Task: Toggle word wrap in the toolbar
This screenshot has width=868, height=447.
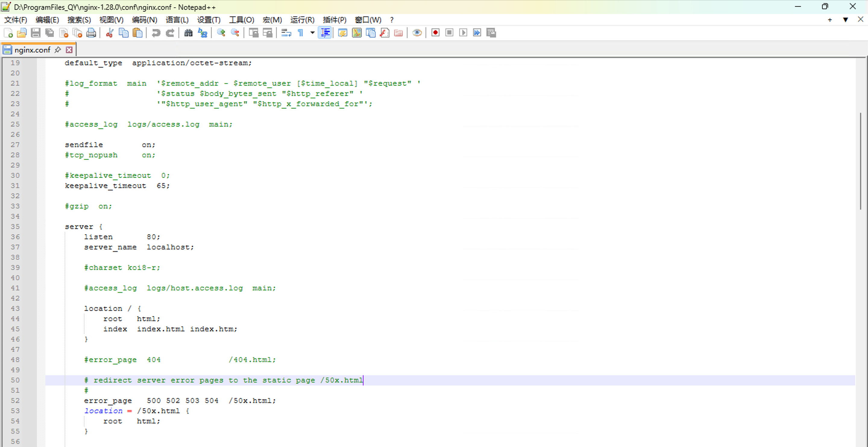Action: (x=286, y=33)
